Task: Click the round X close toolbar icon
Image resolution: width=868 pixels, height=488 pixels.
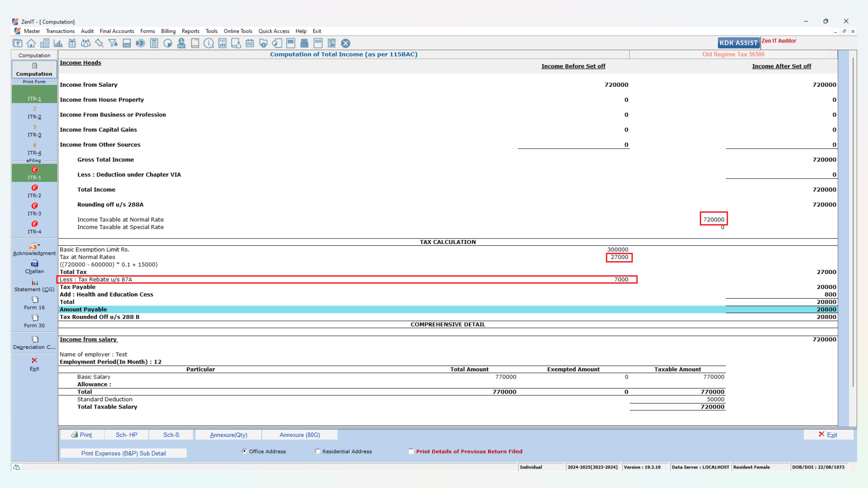Action: (345, 43)
